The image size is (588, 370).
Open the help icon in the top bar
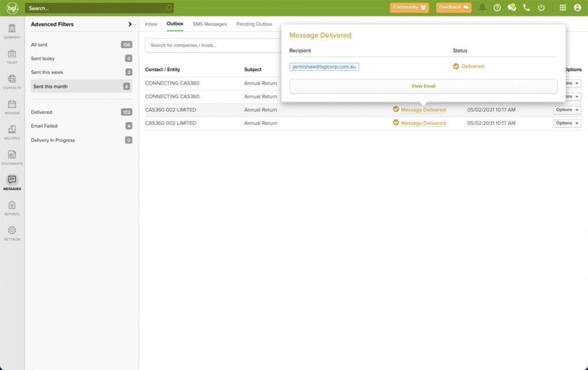click(x=497, y=8)
